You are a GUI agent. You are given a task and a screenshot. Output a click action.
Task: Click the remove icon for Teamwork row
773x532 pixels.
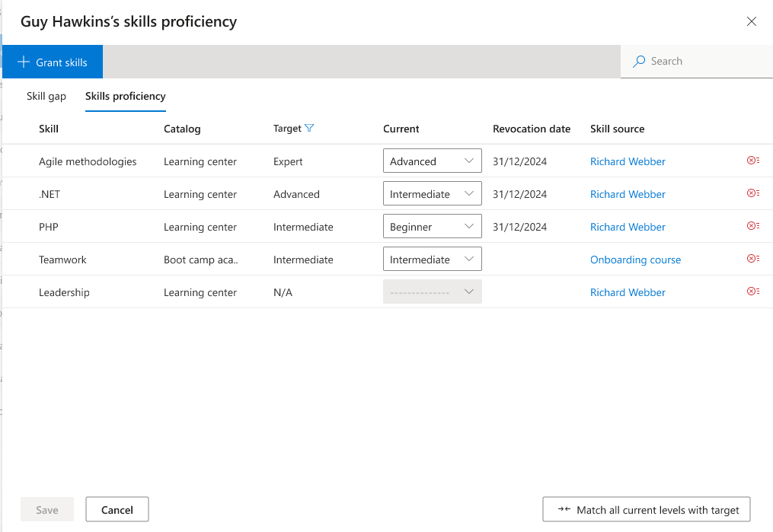click(752, 259)
